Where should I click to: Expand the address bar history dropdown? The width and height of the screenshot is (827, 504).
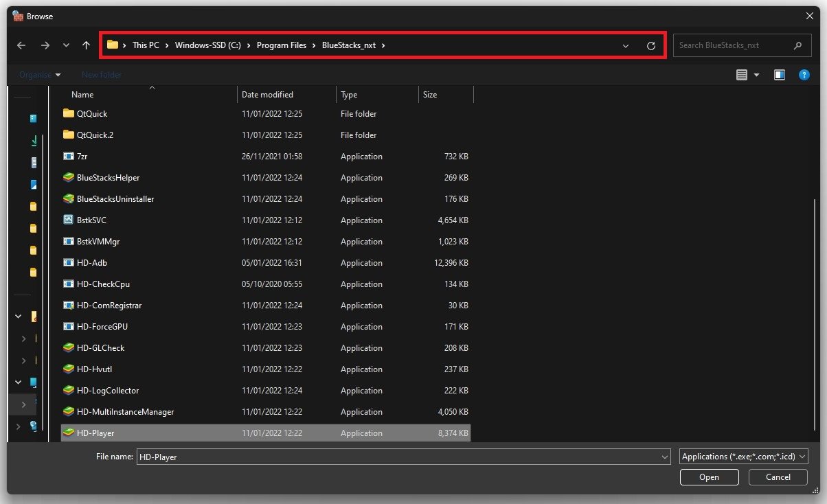625,46
